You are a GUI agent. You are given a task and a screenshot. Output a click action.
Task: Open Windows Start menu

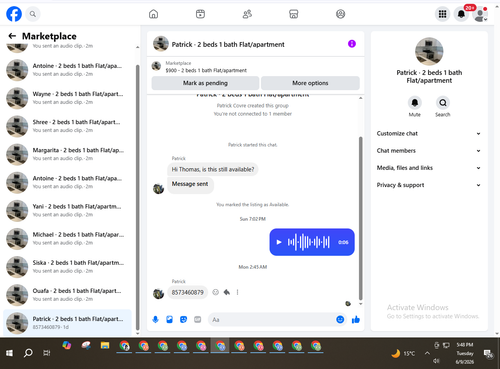coord(9,353)
